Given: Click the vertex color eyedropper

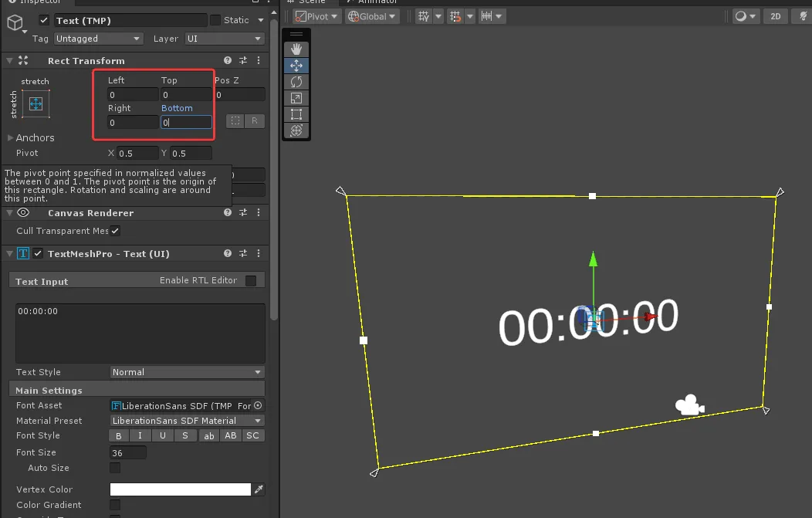Looking at the screenshot, I should click(x=259, y=489).
